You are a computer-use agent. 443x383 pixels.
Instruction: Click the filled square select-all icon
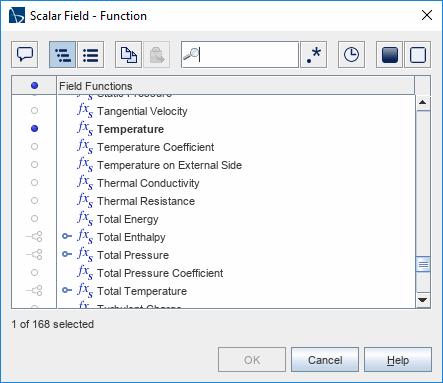[x=389, y=55]
